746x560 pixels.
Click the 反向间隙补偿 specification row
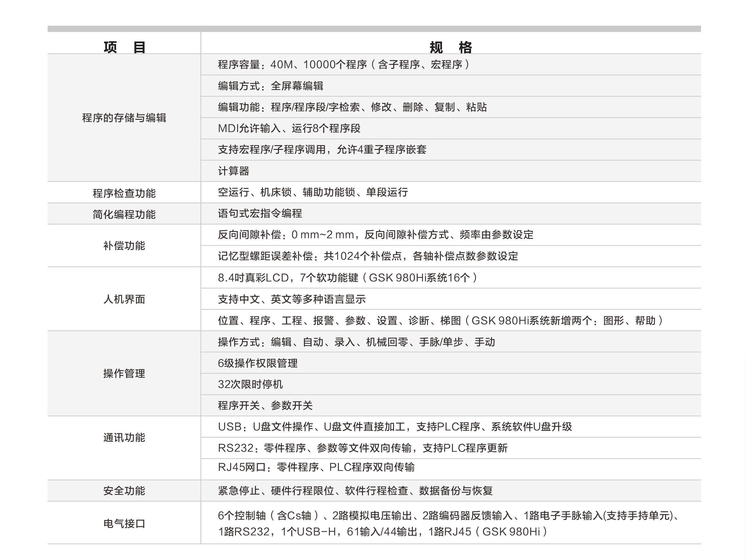point(375,235)
